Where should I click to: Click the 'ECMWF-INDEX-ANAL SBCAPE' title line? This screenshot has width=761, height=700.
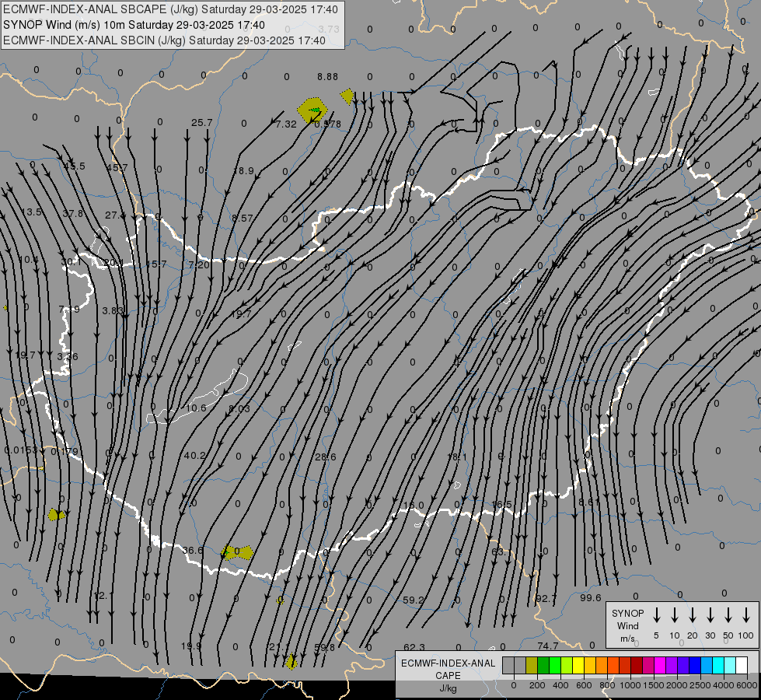click(172, 9)
